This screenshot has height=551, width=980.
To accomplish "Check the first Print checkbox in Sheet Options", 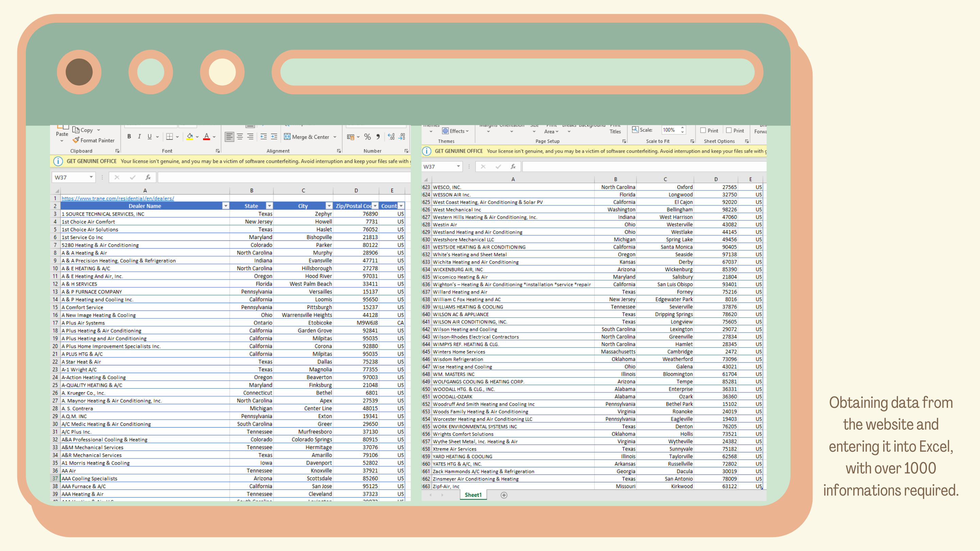I will tap(703, 130).
